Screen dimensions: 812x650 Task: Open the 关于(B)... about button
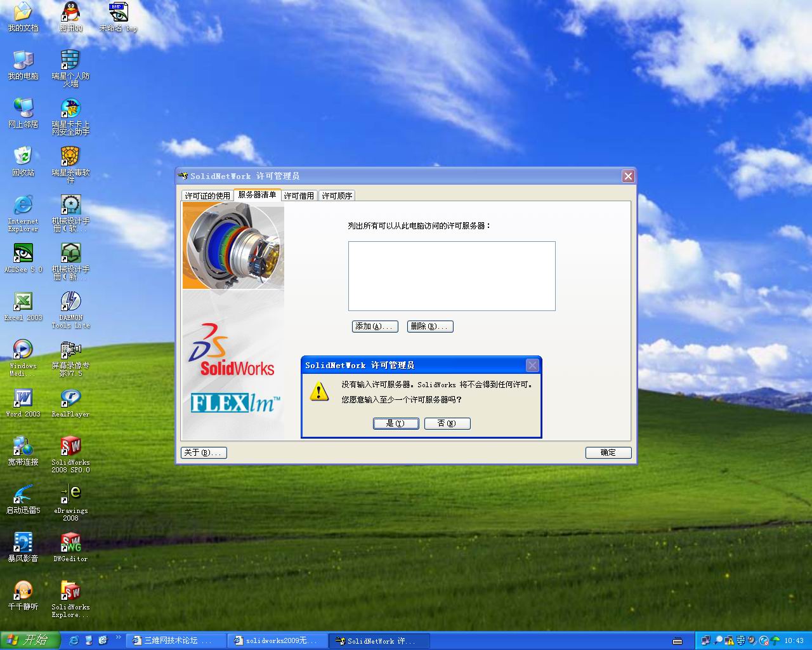204,453
